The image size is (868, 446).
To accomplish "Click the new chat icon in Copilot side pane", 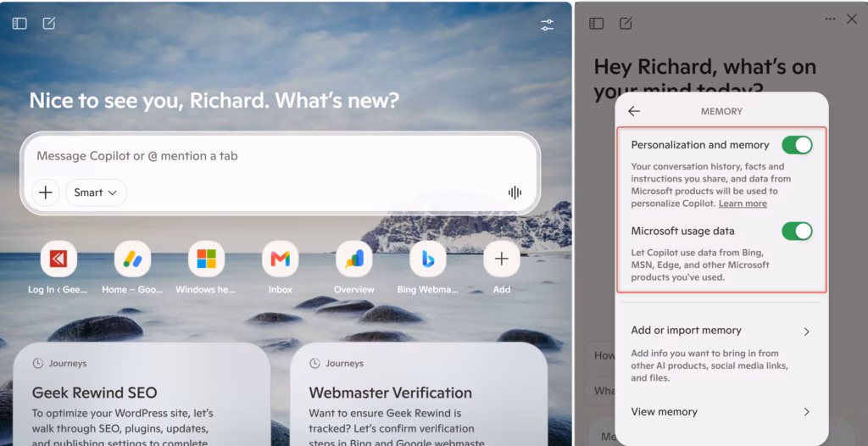I will tap(626, 23).
